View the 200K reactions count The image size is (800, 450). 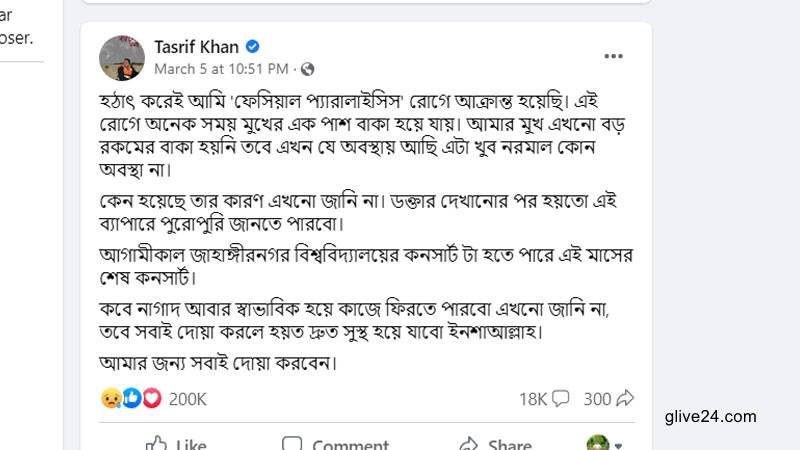pyautogui.click(x=187, y=399)
